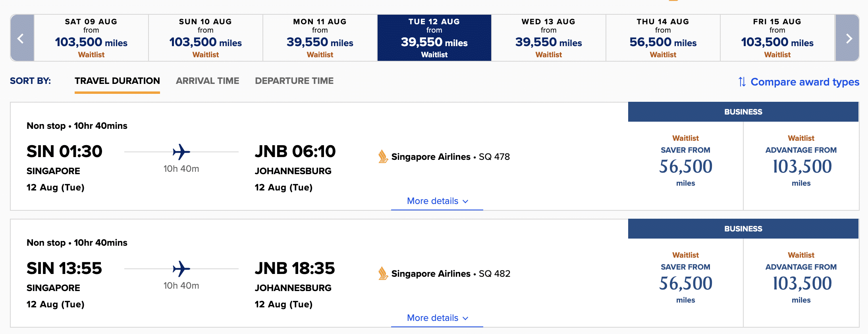The width and height of the screenshot is (868, 334).
Task: Sort results by Departure Time
Action: point(294,81)
